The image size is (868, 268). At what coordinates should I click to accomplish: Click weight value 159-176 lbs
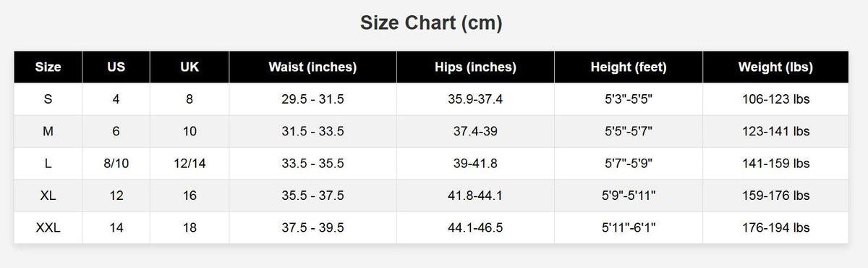click(775, 196)
